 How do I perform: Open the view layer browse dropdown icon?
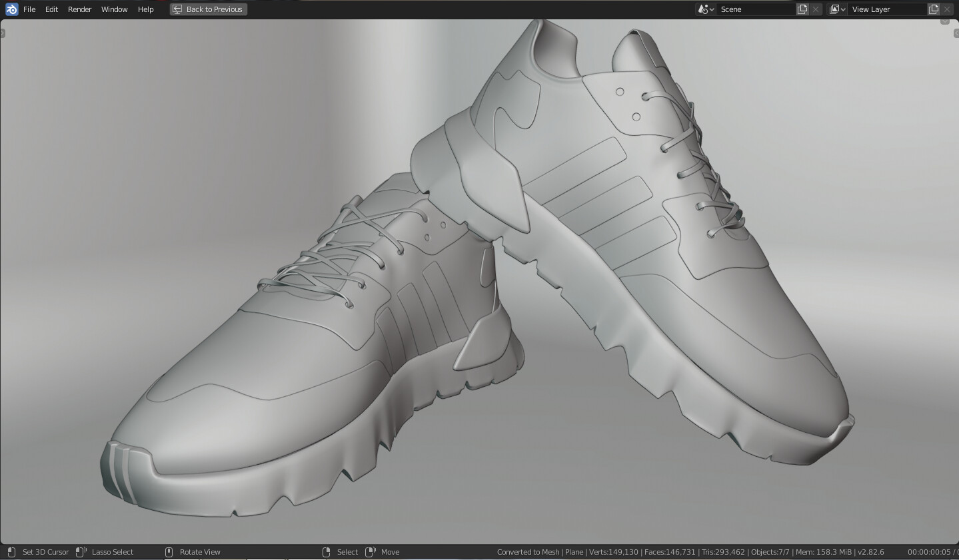pyautogui.click(x=837, y=9)
